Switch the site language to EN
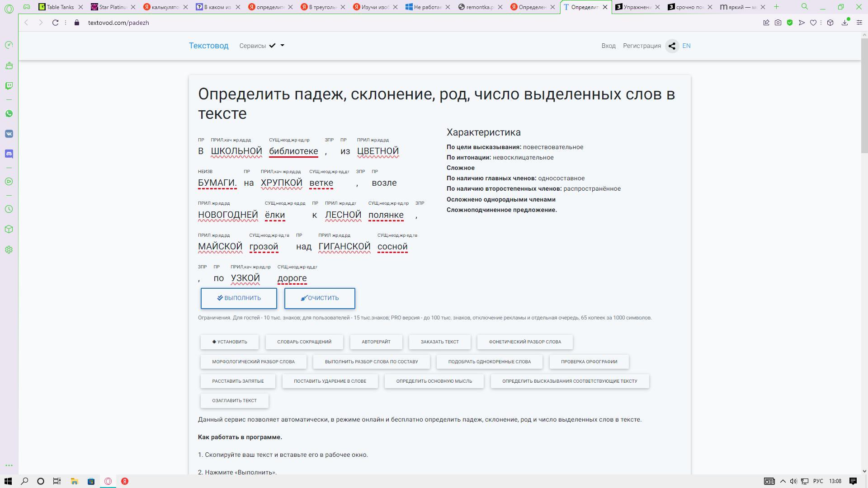This screenshot has width=868, height=488. pyautogui.click(x=686, y=46)
